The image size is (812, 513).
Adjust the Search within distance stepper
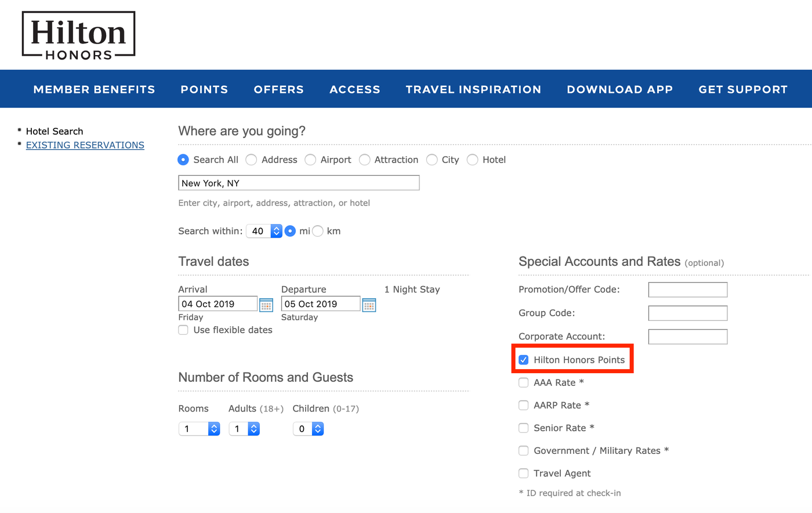(276, 230)
